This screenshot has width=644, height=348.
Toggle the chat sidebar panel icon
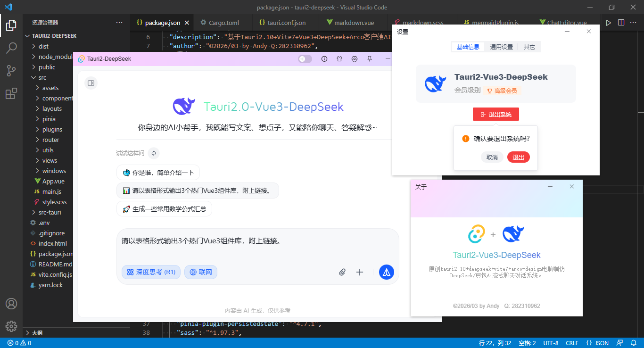click(x=91, y=83)
